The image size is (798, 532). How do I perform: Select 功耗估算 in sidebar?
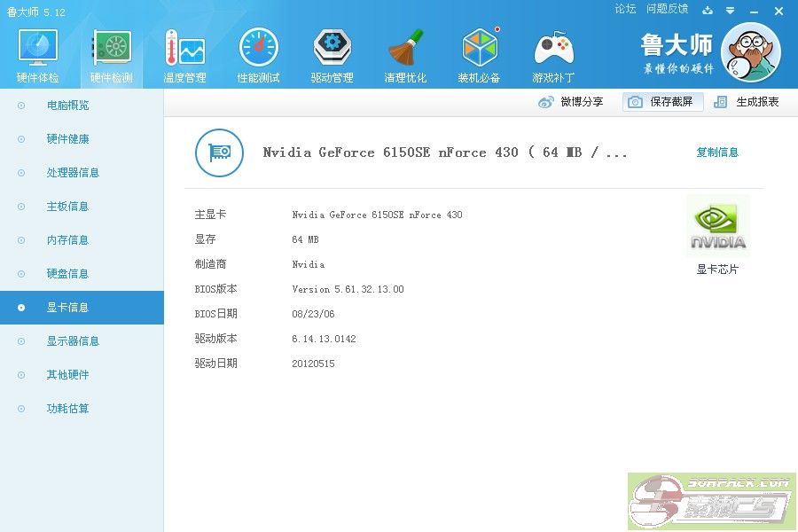tap(82, 408)
